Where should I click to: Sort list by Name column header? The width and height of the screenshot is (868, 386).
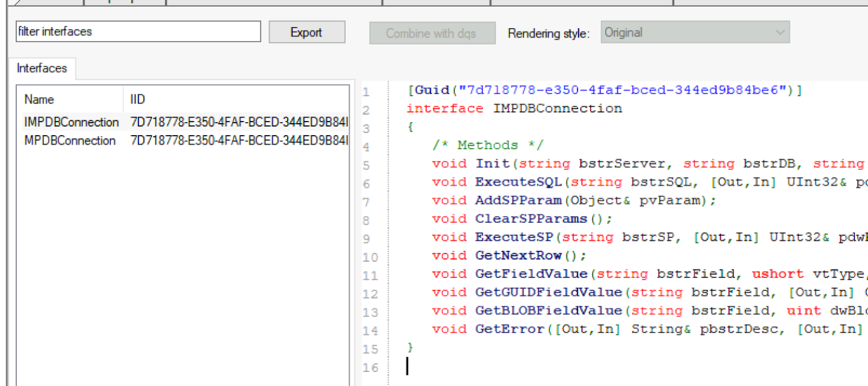40,99
